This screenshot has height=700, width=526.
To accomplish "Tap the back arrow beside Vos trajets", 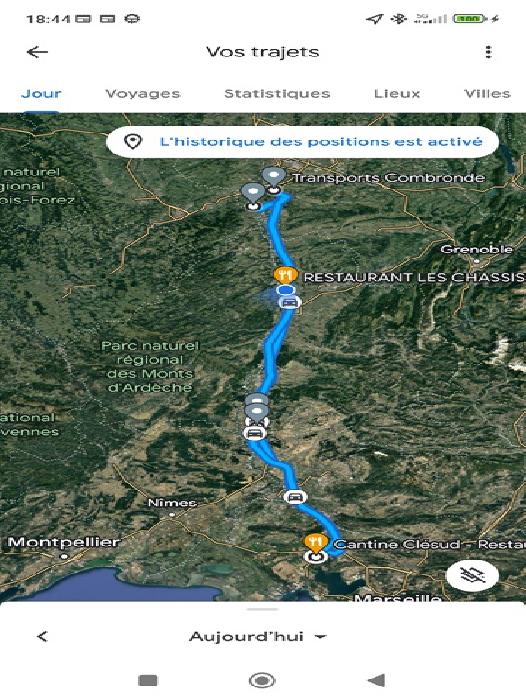I will pyautogui.click(x=37, y=52).
